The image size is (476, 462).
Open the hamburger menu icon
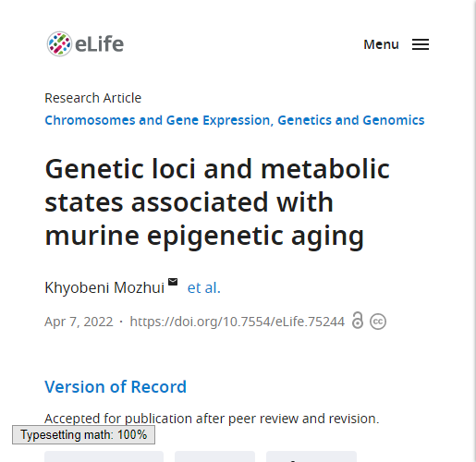[x=421, y=44]
